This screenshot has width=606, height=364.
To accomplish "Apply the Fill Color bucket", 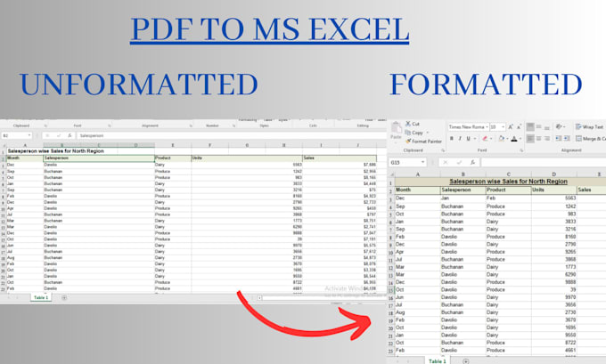I will [501, 138].
